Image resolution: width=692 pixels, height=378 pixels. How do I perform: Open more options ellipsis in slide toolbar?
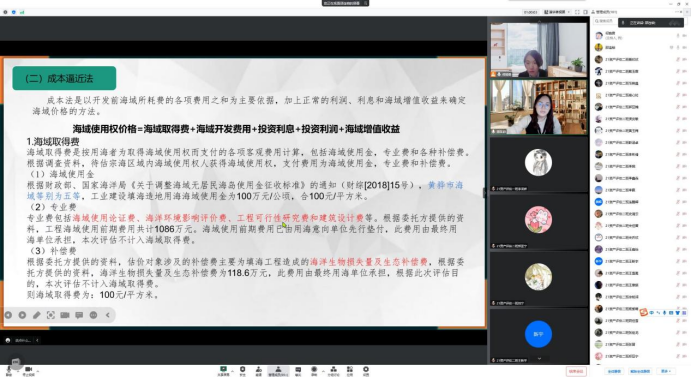93,315
